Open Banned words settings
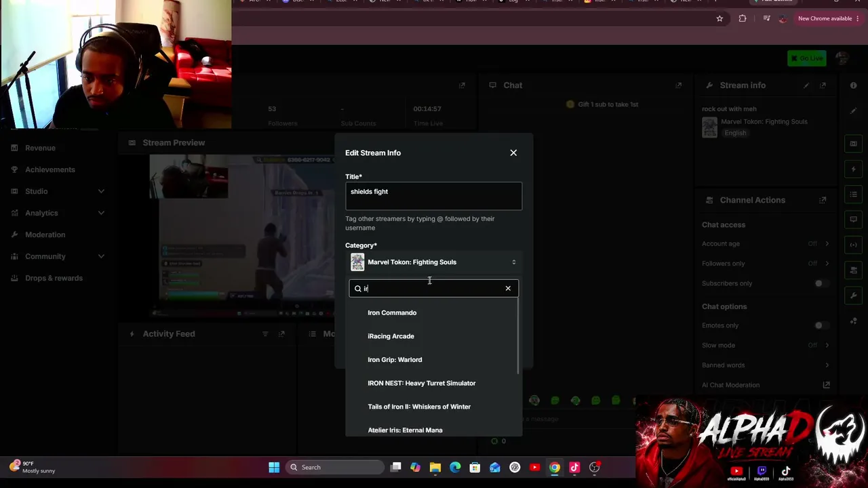The height and width of the screenshot is (488, 868). 766,365
